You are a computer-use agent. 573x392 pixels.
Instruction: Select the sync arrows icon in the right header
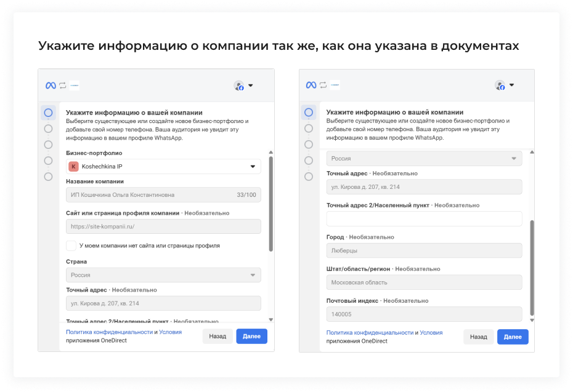click(323, 86)
